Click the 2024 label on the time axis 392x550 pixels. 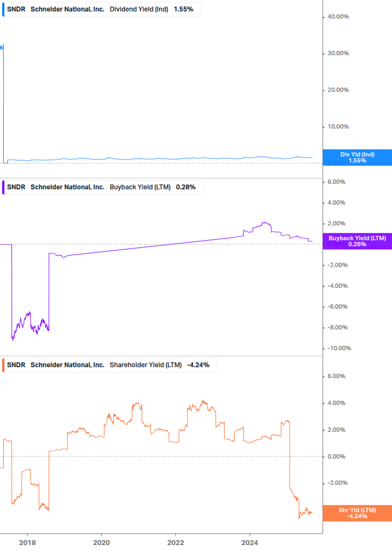pos(249,543)
